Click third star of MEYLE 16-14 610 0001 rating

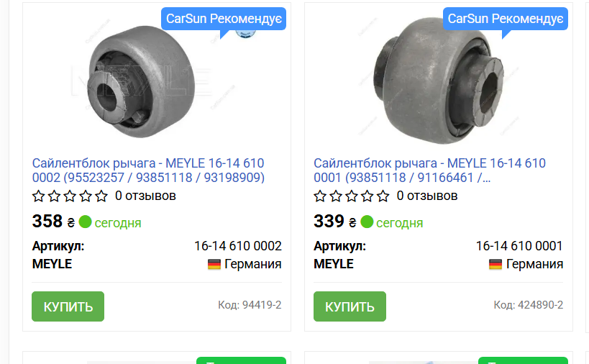tap(352, 196)
